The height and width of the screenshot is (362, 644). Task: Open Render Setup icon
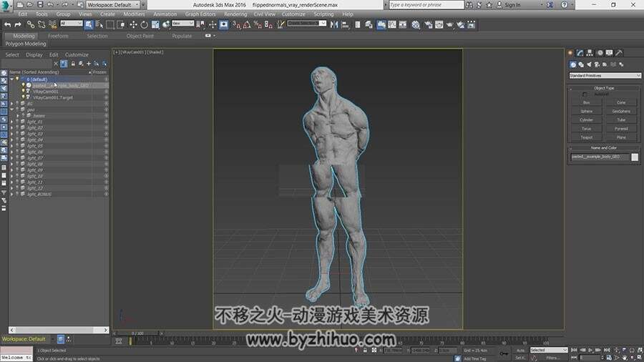click(429, 24)
